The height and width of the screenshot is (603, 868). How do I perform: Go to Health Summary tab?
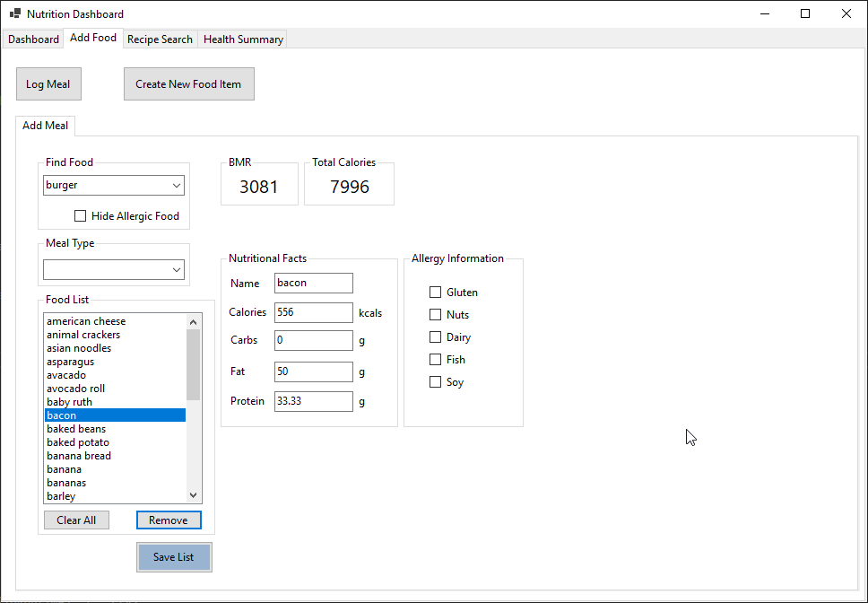[243, 39]
